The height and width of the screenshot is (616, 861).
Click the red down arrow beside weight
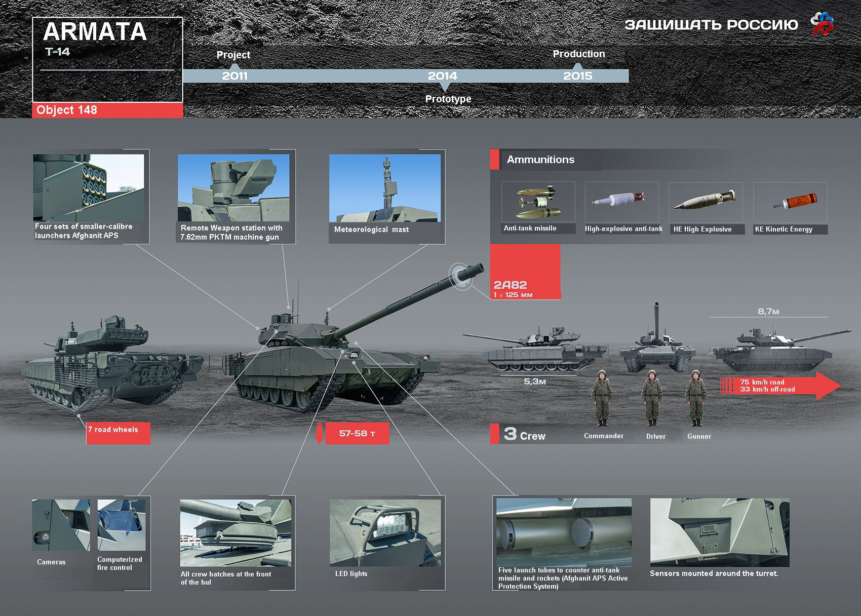[x=319, y=435]
